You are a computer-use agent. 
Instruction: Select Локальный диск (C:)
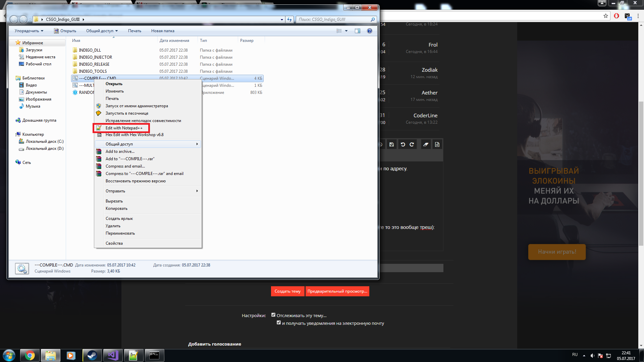pyautogui.click(x=44, y=141)
